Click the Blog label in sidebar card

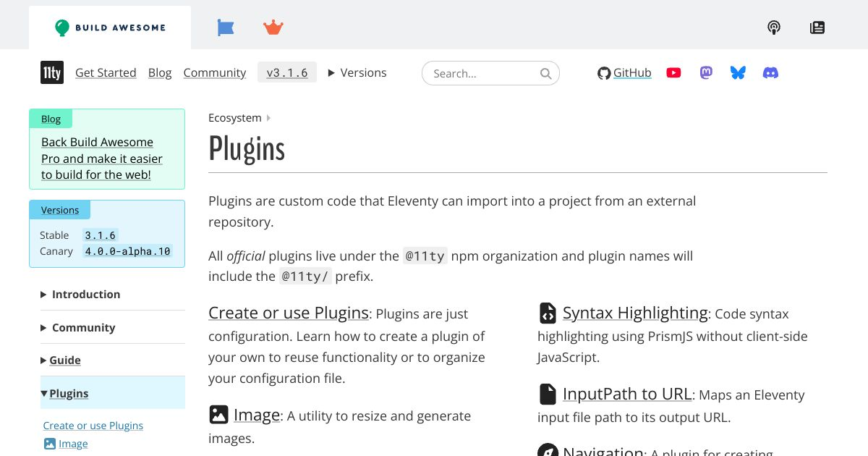click(51, 119)
